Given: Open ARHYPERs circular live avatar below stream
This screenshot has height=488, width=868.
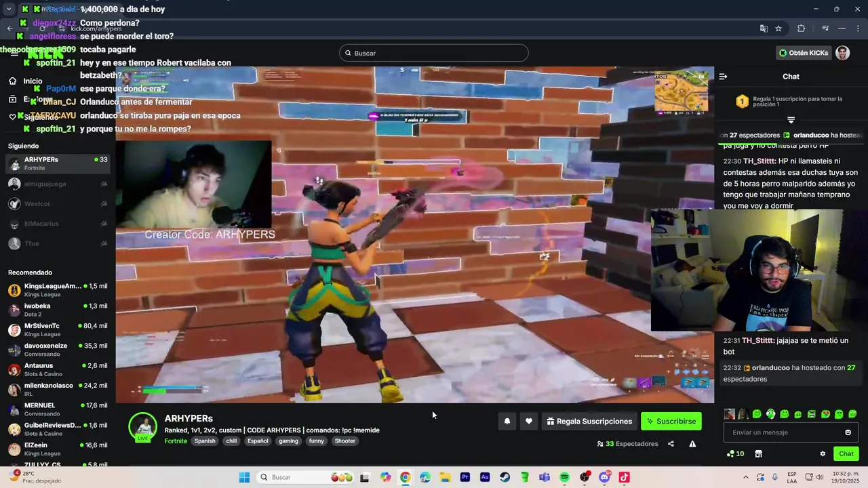Looking at the screenshot, I should click(142, 426).
